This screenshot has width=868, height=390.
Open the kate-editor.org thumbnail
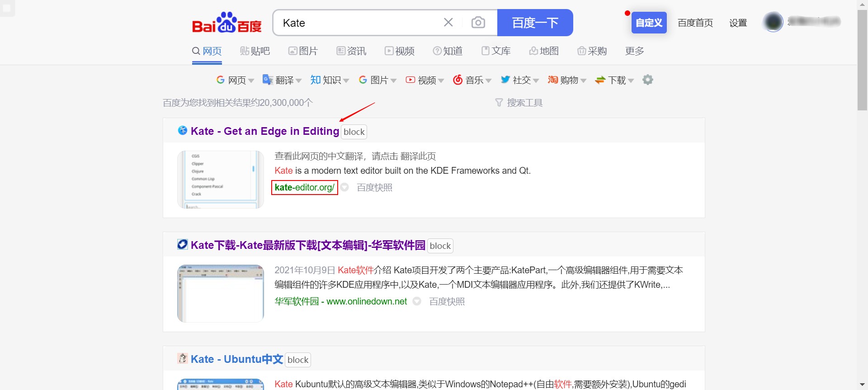click(221, 180)
